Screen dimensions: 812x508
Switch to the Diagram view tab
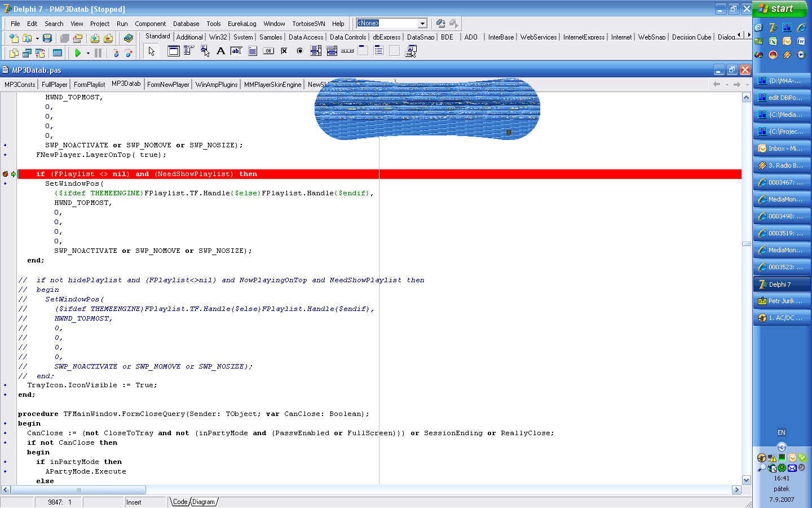203,502
